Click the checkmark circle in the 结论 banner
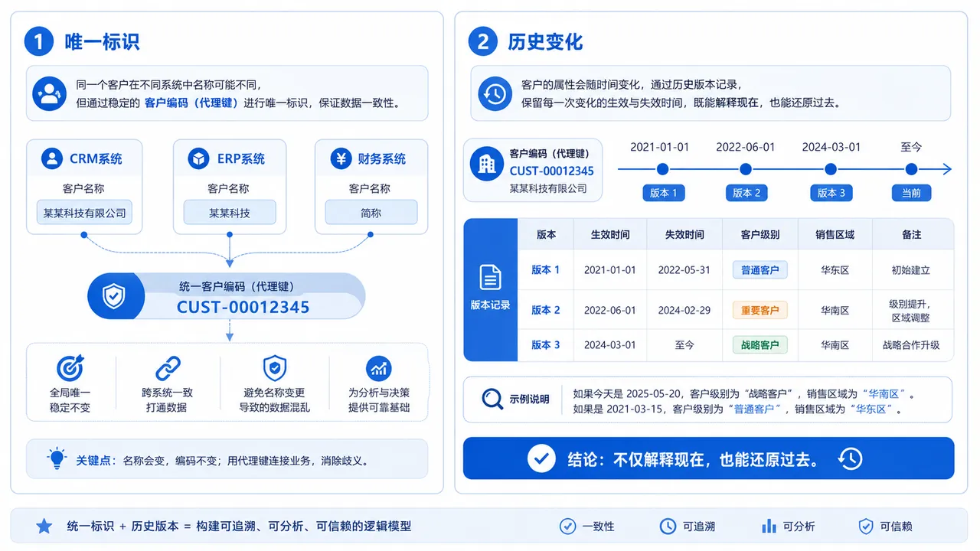980x551 pixels. point(542,458)
